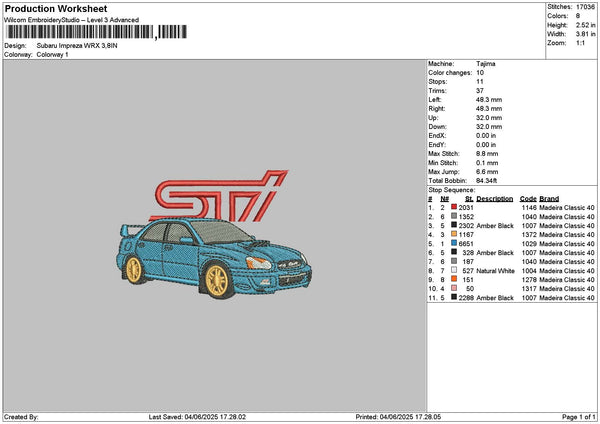Select the orange swatch for code 1372
Viewport: 600px width, 424px height.
454,234
